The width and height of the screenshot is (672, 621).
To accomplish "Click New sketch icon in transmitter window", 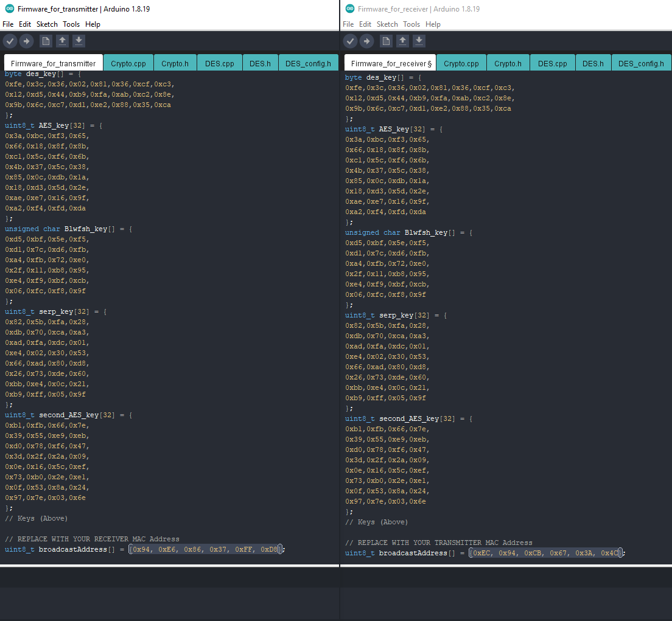I will [x=46, y=41].
